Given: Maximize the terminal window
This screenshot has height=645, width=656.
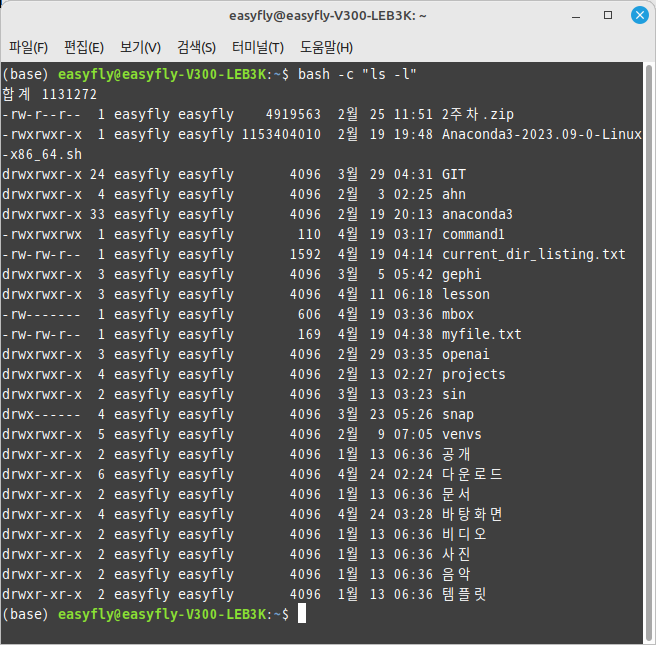Looking at the screenshot, I should pyautogui.click(x=608, y=15).
